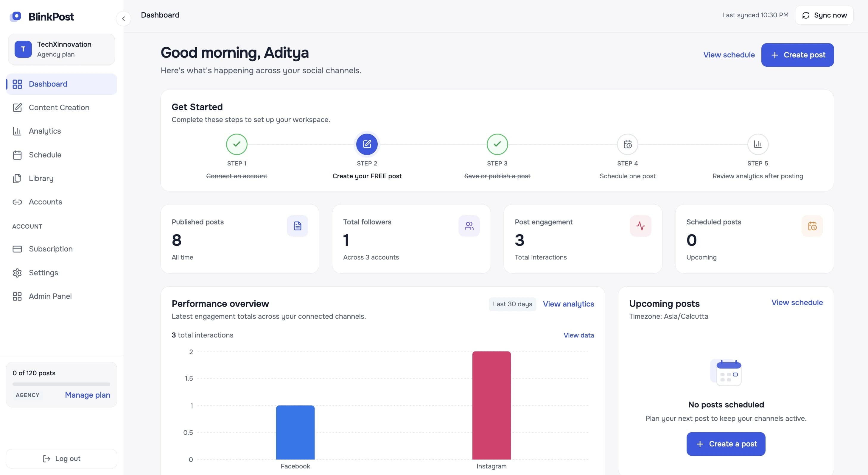
Task: Open the Schedule page in the sidebar
Action: point(61,155)
